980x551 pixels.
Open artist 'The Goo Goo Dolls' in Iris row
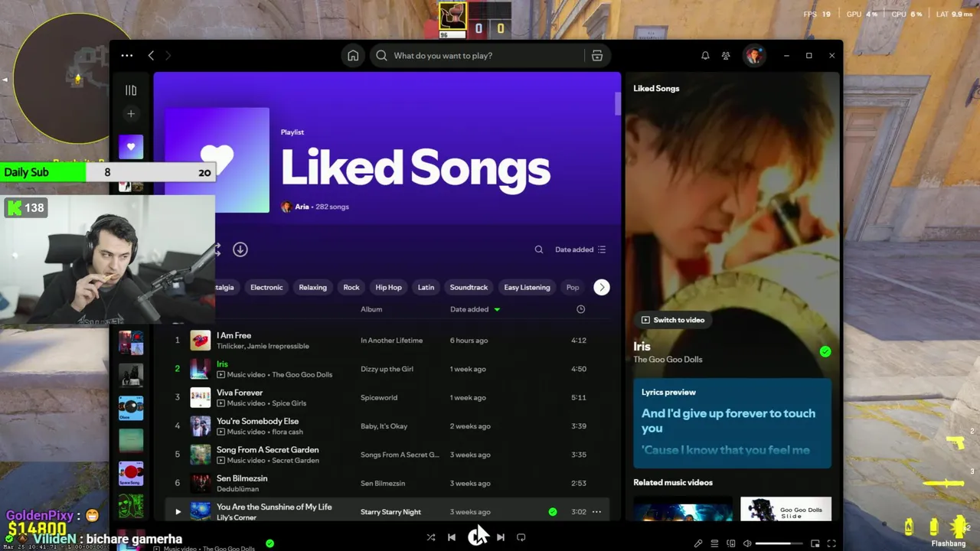302,375
